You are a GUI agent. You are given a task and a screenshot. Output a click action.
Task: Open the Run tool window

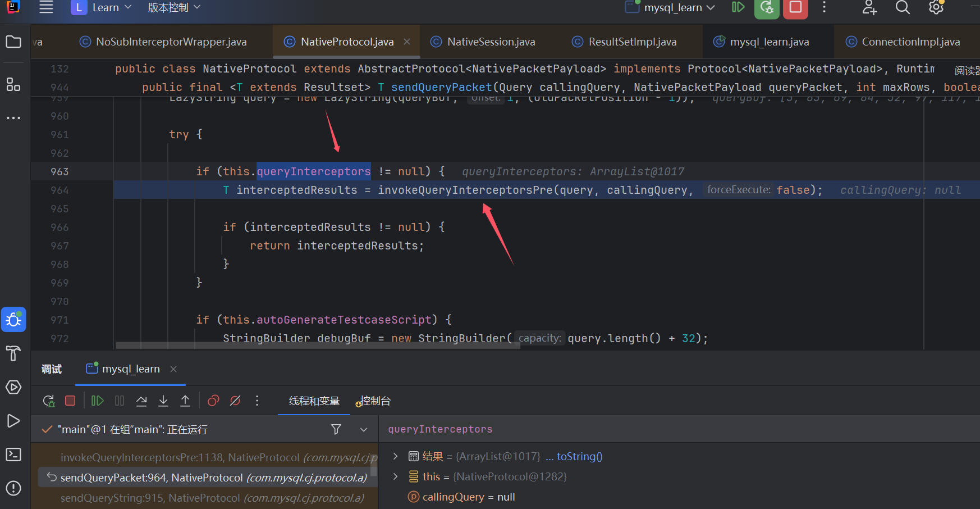click(13, 421)
